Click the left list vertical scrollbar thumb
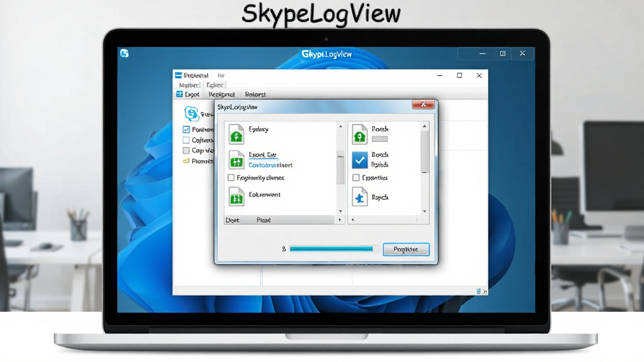This screenshot has height=362, width=644. coord(340,167)
